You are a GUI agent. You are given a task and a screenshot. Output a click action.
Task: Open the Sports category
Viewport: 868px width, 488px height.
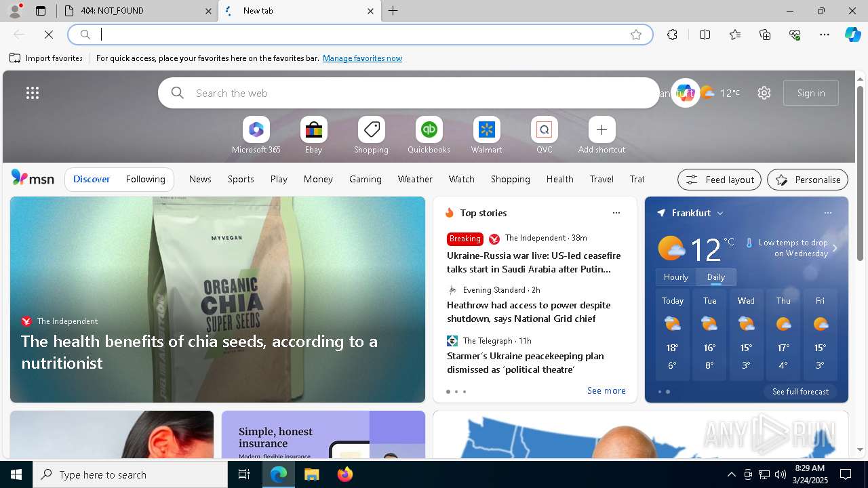tap(241, 179)
